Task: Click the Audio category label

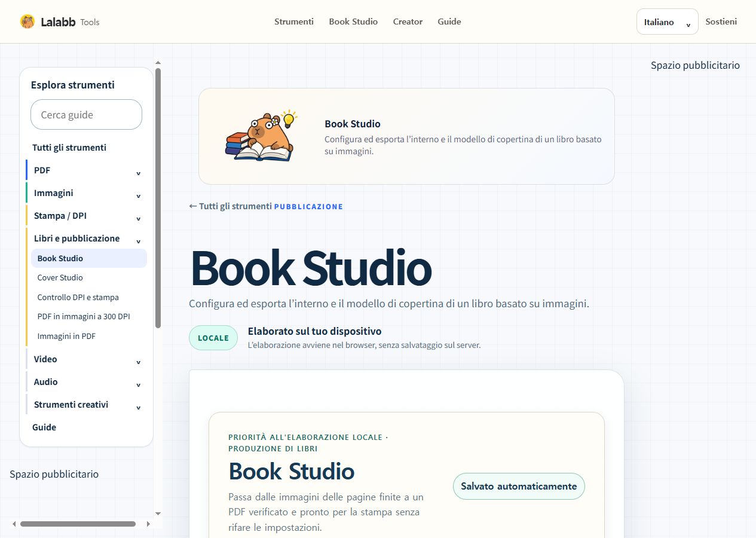Action: (46, 381)
